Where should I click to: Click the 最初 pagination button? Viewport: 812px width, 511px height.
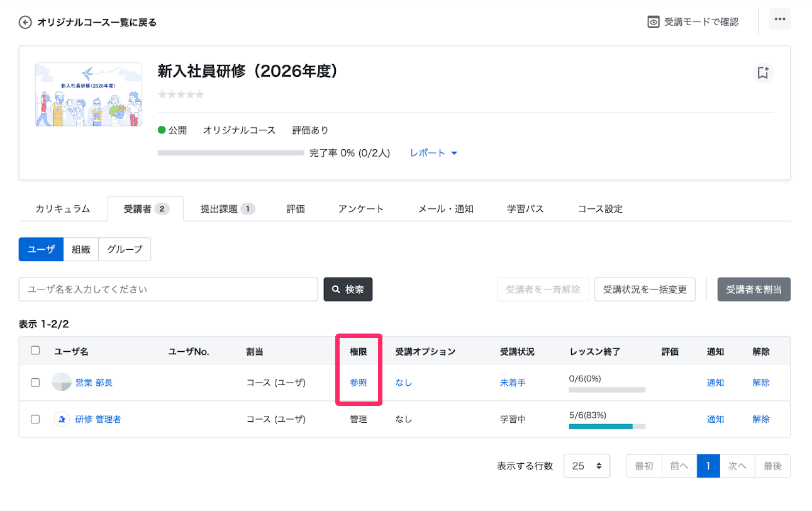[644, 466]
